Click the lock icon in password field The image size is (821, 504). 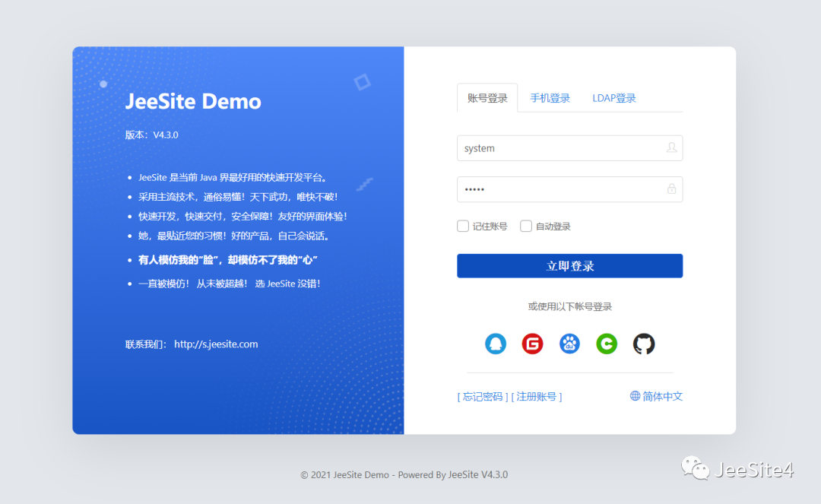click(671, 189)
